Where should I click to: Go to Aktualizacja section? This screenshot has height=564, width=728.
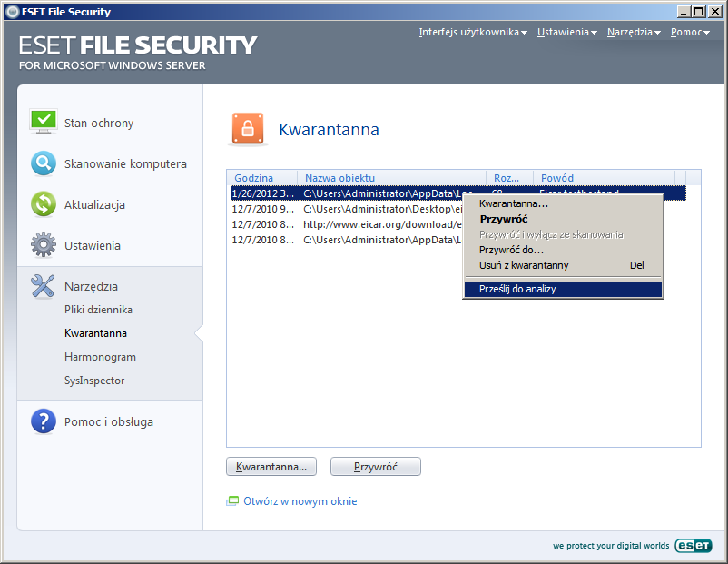click(94, 204)
